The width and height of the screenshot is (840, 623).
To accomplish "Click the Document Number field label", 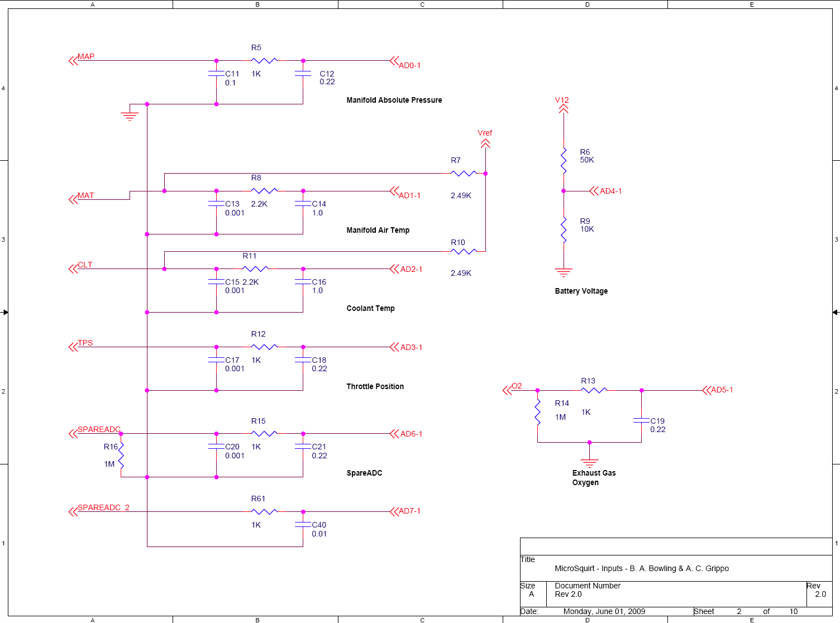I will point(588,586).
